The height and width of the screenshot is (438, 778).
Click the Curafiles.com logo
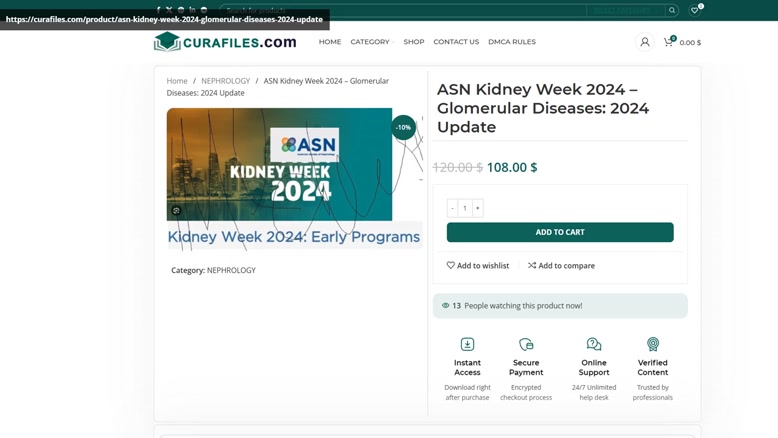click(225, 42)
